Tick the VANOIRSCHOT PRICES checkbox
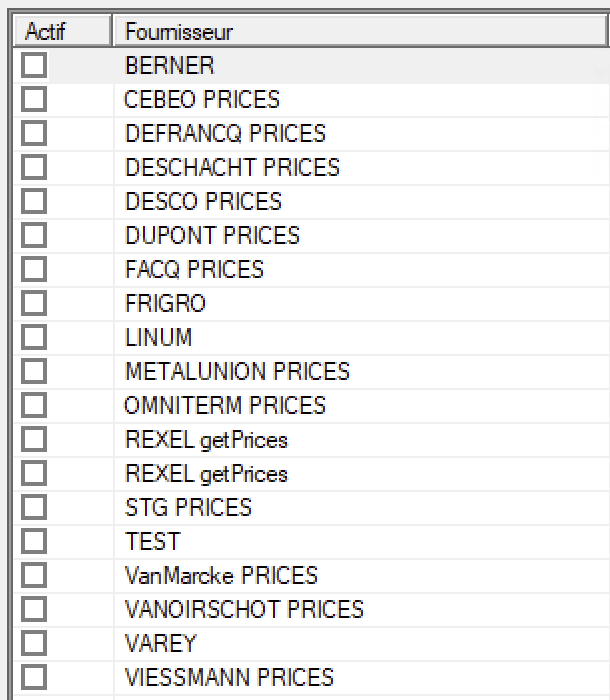This screenshot has height=700, width=610. coord(34,609)
